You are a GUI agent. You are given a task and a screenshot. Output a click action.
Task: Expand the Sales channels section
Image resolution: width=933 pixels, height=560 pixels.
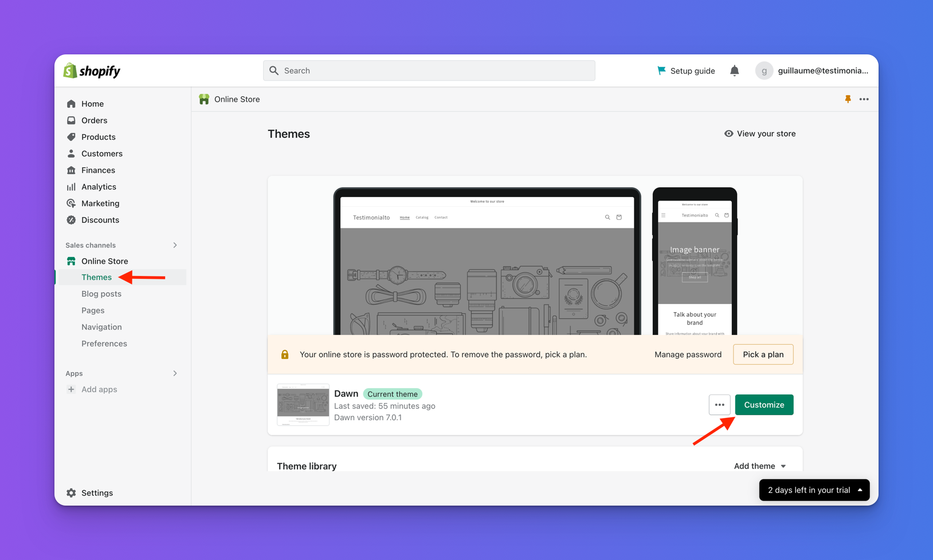(175, 245)
